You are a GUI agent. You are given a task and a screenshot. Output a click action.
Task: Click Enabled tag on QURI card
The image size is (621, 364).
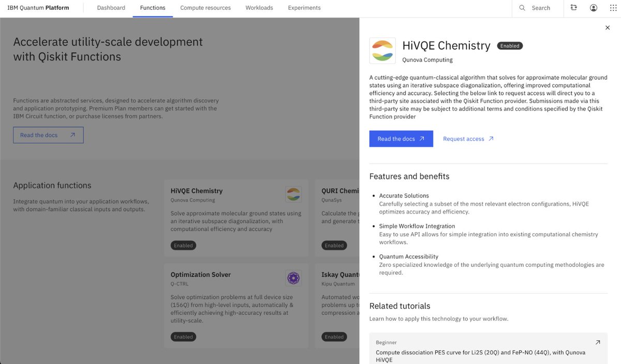pyautogui.click(x=334, y=246)
